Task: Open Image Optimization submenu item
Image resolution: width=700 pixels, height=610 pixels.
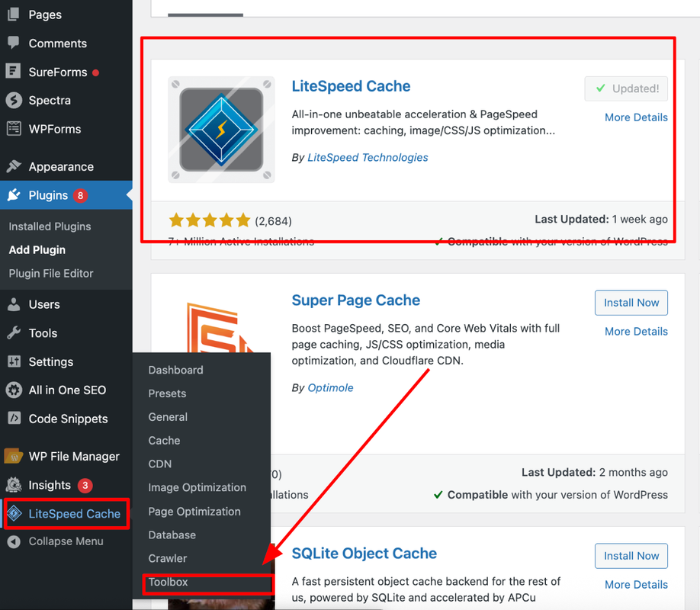Action: 197,487
